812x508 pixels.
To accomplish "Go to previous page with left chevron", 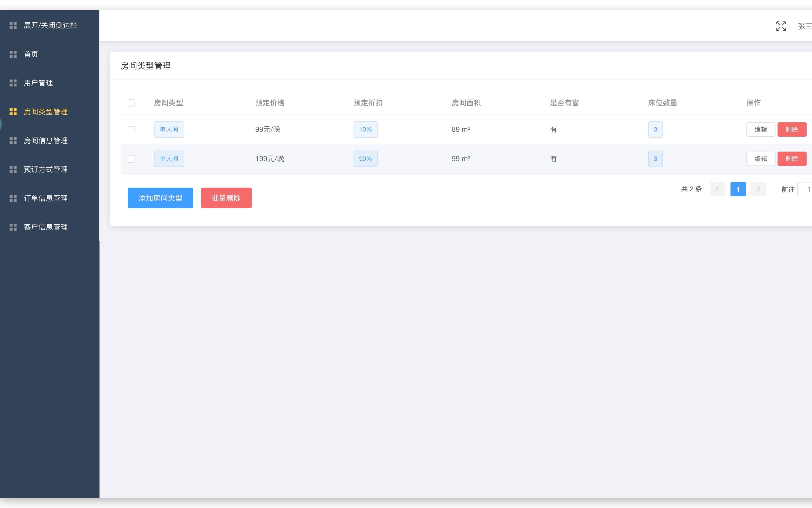I will (x=717, y=189).
